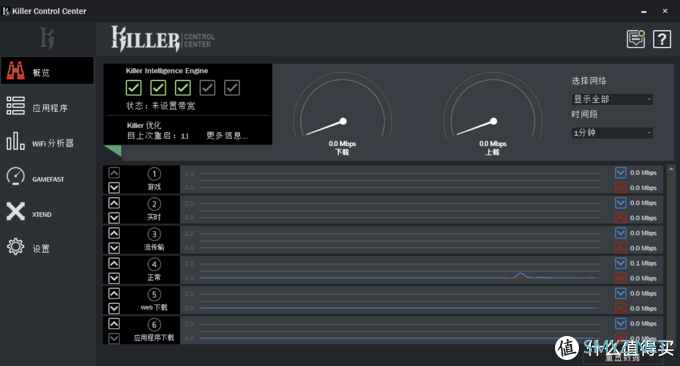Toggle the third green Intelligence Engine checkbox
The width and height of the screenshot is (680, 366).
point(183,88)
